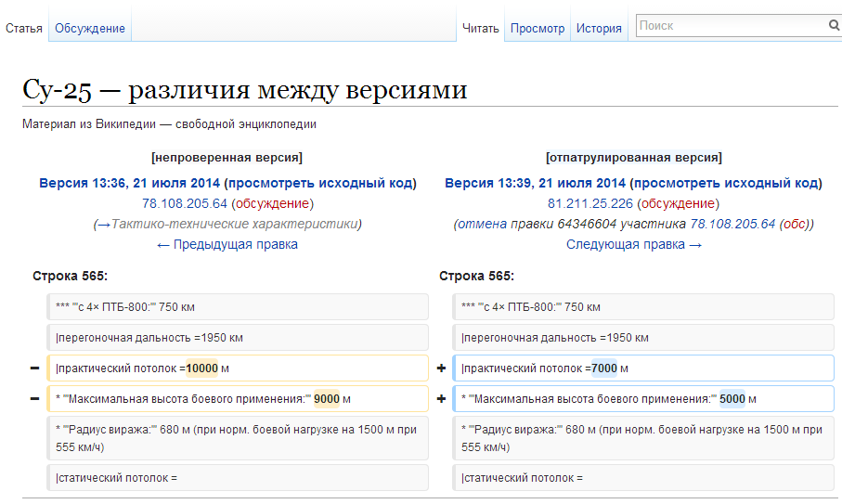The image size is (842, 504).
Task: Select the Читать tab
Action: (481, 29)
